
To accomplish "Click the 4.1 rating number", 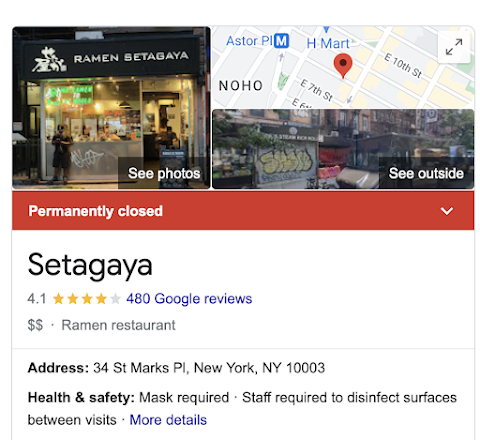I will (37, 299).
